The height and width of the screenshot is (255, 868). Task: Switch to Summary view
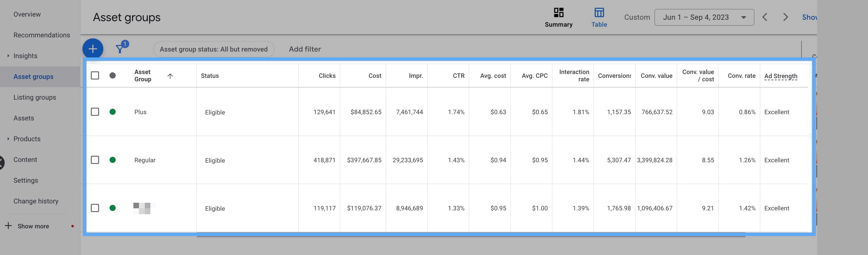click(x=559, y=18)
